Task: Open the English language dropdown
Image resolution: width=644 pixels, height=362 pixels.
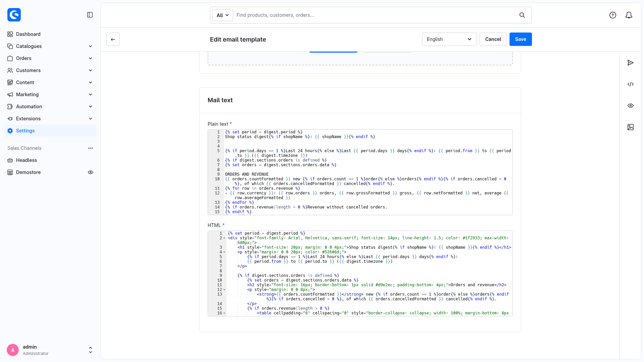Action: pos(449,39)
